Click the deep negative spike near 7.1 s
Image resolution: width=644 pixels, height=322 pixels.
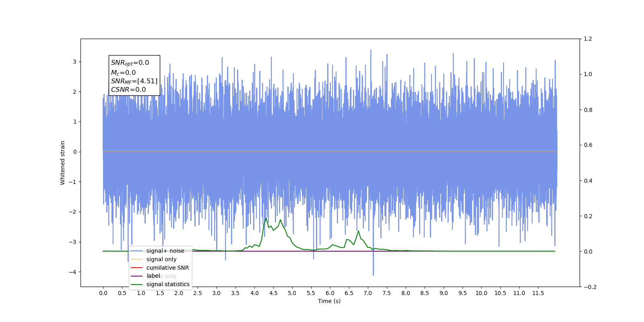[x=373, y=275]
